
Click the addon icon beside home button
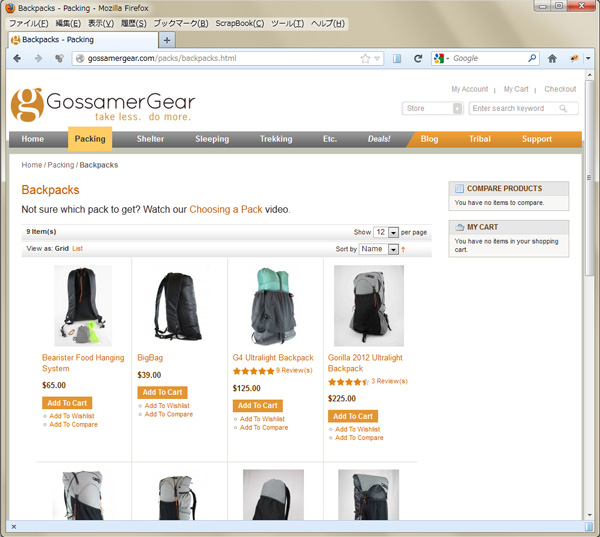pos(574,59)
